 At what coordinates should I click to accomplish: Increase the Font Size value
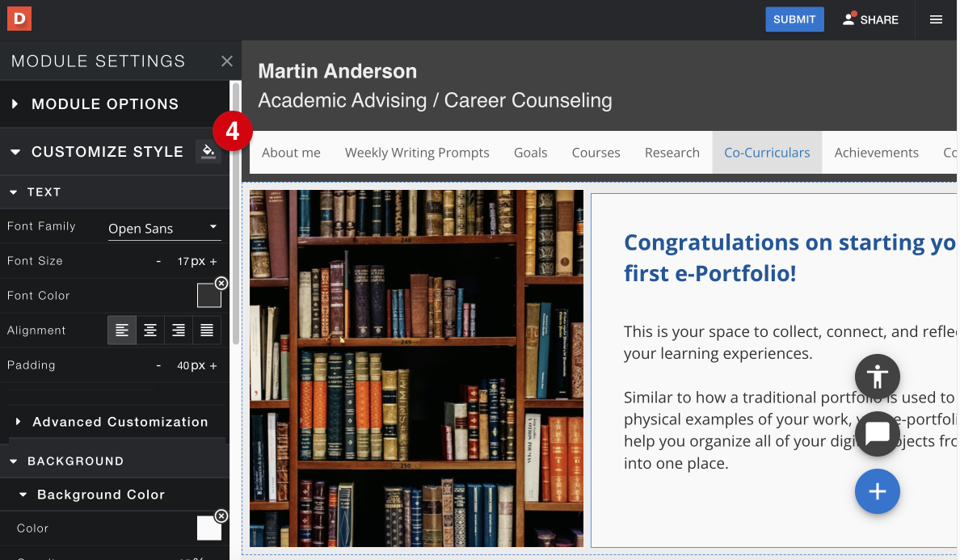(x=213, y=261)
